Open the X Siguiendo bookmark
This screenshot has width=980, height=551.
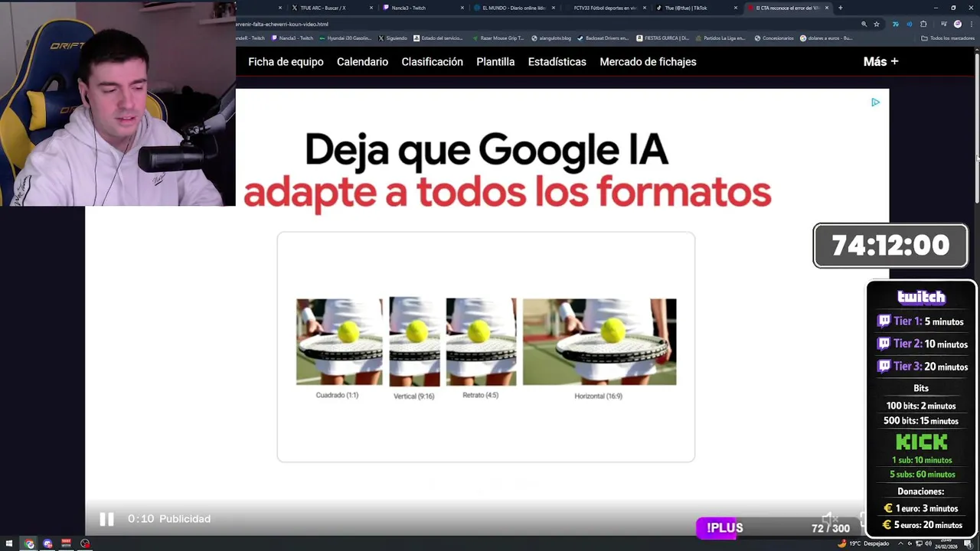393,37
